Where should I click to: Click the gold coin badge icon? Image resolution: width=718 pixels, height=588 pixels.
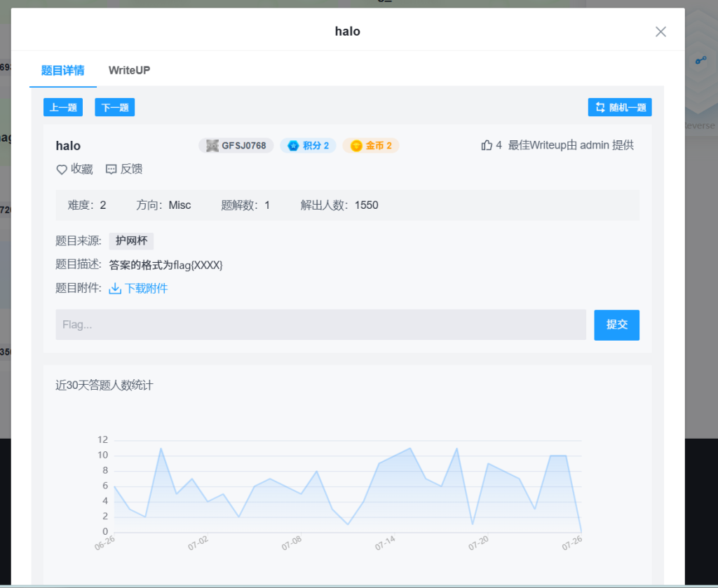[x=356, y=146]
